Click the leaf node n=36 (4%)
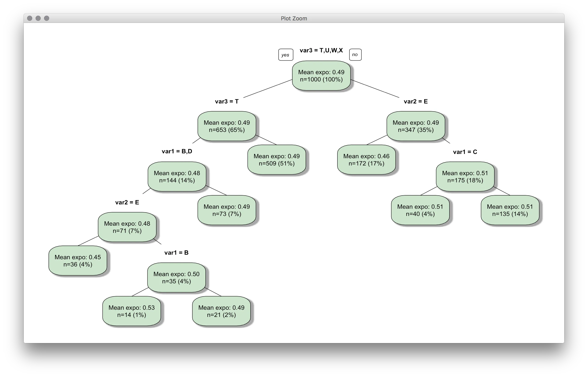This screenshot has height=377, width=588. [x=78, y=260]
